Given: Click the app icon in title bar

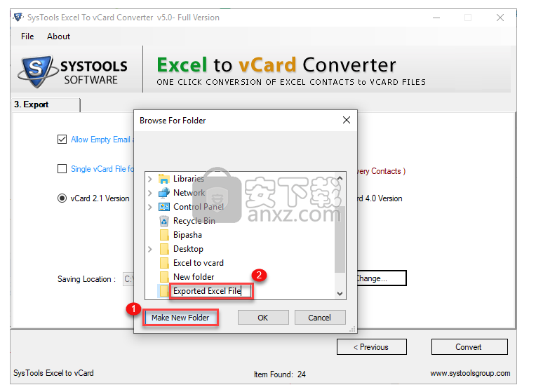Looking at the screenshot, I should click(18, 17).
